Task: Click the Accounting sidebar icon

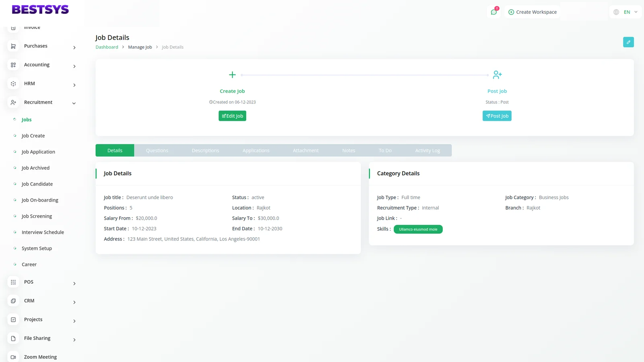Action: [13, 65]
